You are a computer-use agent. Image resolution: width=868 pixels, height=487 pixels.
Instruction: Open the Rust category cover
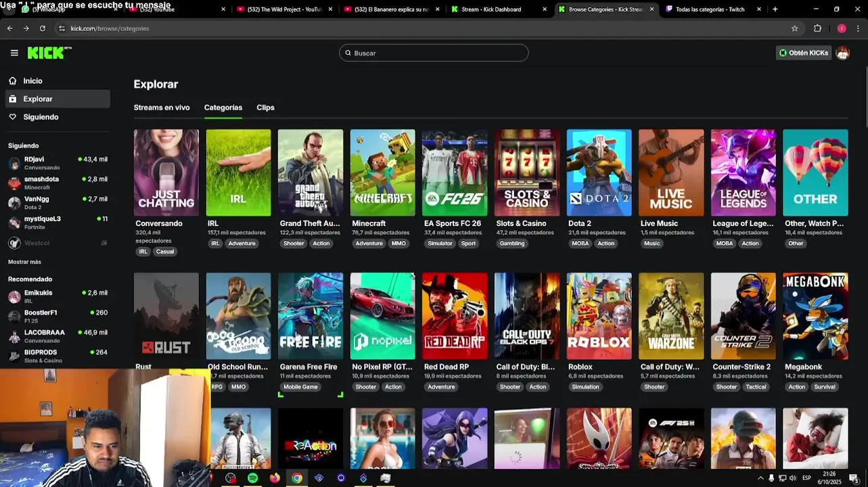click(166, 316)
